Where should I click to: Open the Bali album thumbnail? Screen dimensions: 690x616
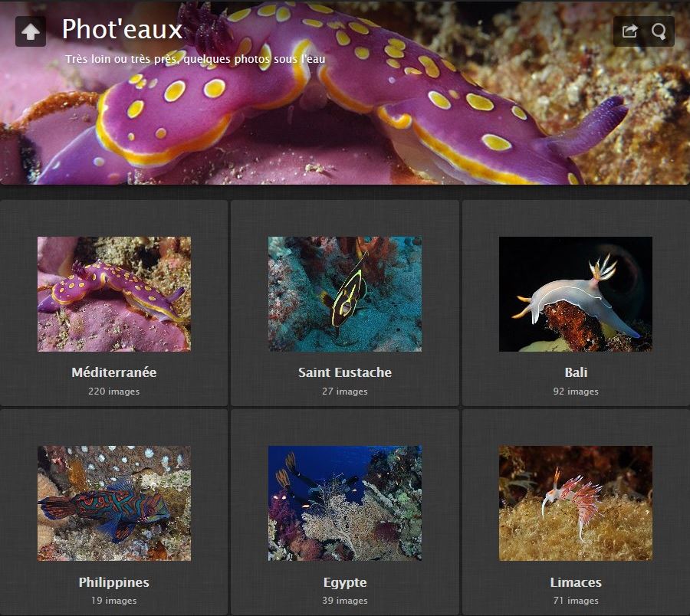coord(576,294)
